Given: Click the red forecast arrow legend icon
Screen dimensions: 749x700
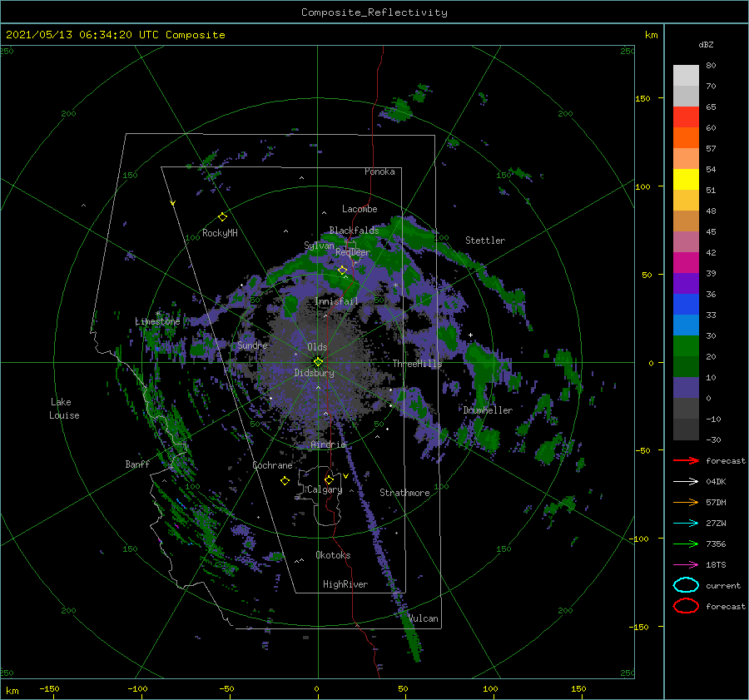Looking at the screenshot, I should click(x=686, y=460).
